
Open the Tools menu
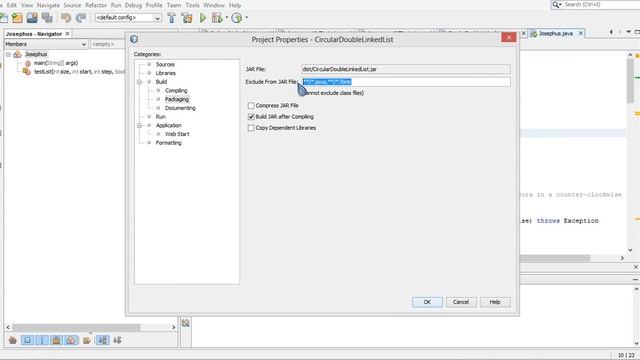tap(192, 5)
